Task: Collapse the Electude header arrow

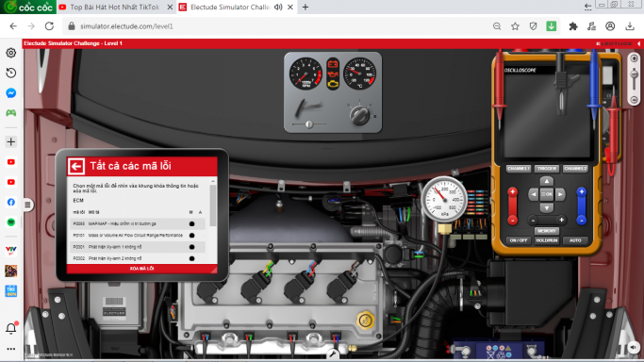Action: (638, 43)
